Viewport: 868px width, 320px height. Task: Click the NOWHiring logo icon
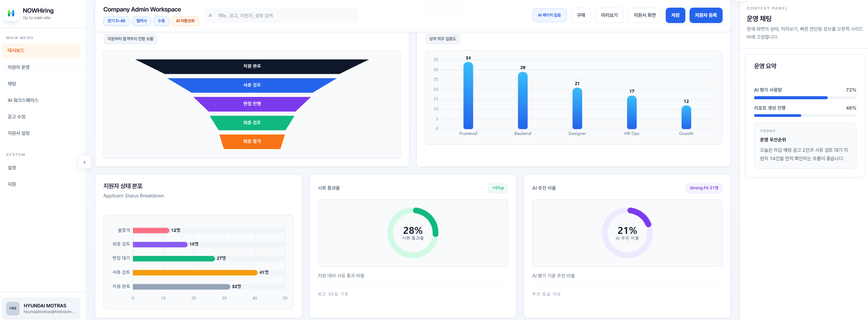(11, 13)
